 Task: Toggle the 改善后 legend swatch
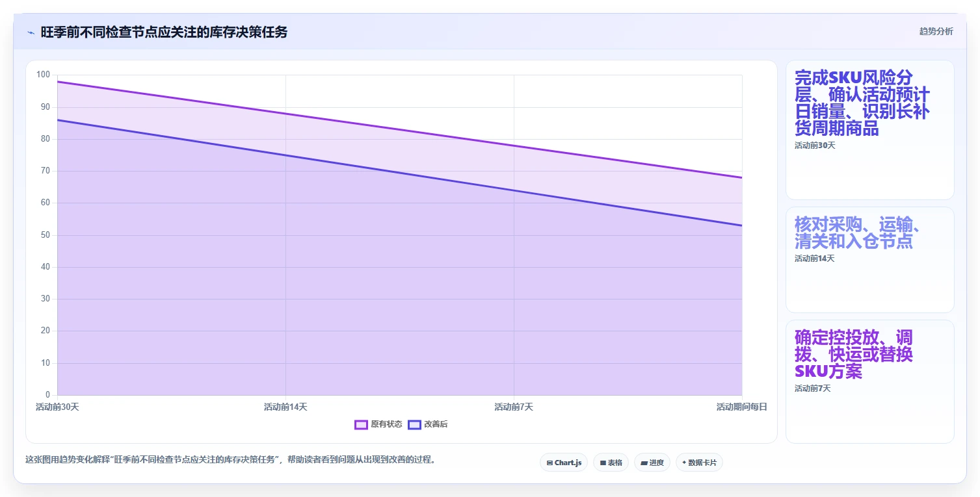click(414, 425)
